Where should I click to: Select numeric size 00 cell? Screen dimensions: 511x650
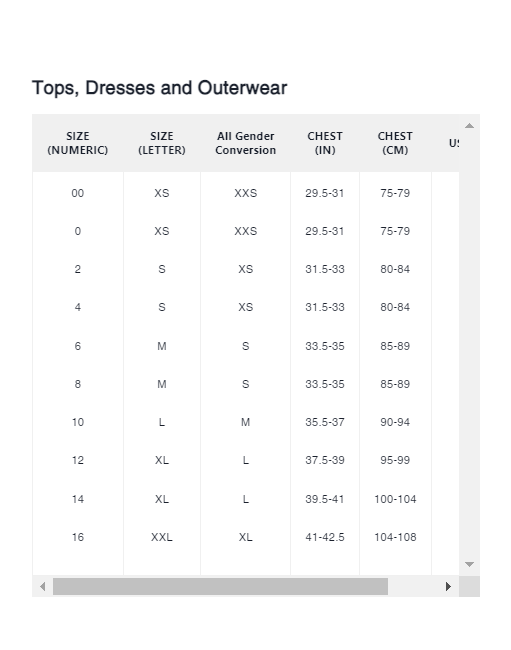(77, 193)
